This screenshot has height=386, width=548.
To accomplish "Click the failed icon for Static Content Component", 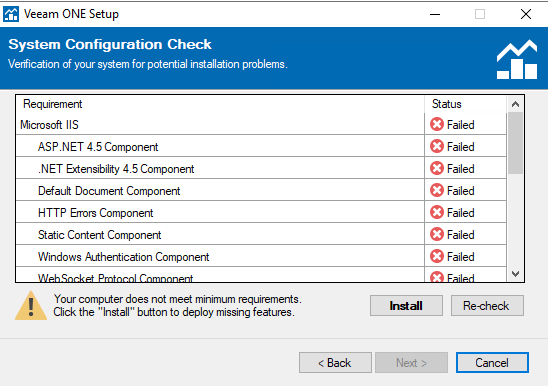I will click(437, 235).
